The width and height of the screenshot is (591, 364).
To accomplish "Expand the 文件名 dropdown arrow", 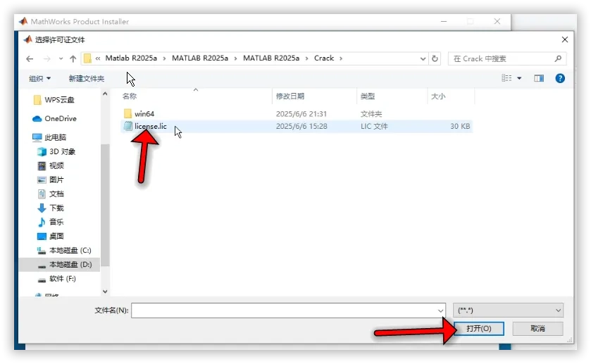I will tap(440, 311).
